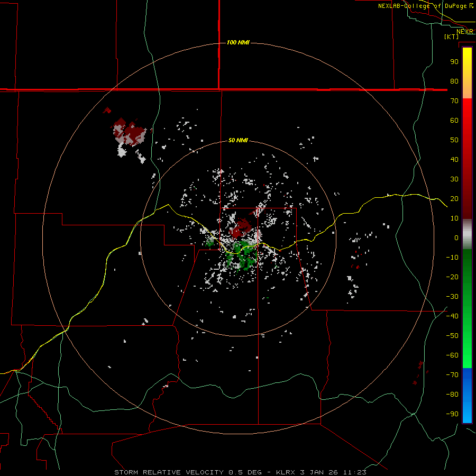Click the -10 value on velocity scale

click(x=452, y=258)
